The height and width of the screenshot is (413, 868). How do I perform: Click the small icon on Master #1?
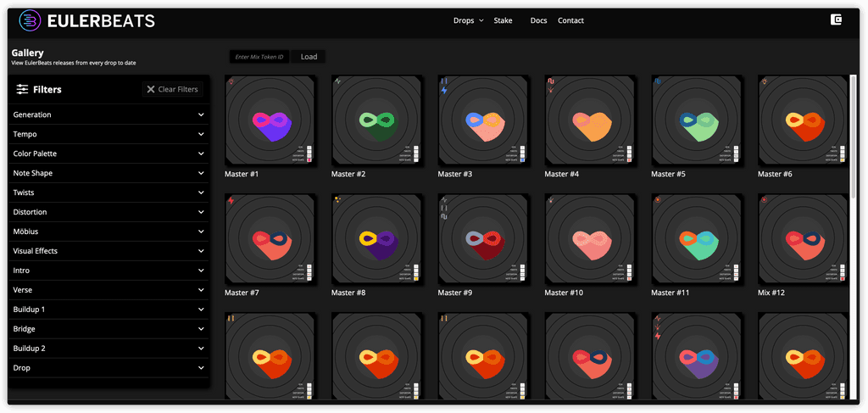coord(231,81)
